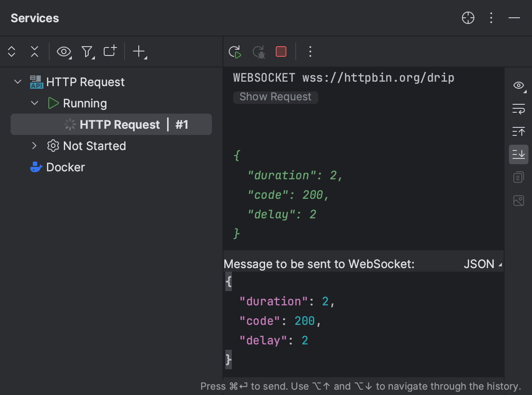This screenshot has width=532, height=395.
Task: Add a new service with the plus icon
Action: click(138, 51)
